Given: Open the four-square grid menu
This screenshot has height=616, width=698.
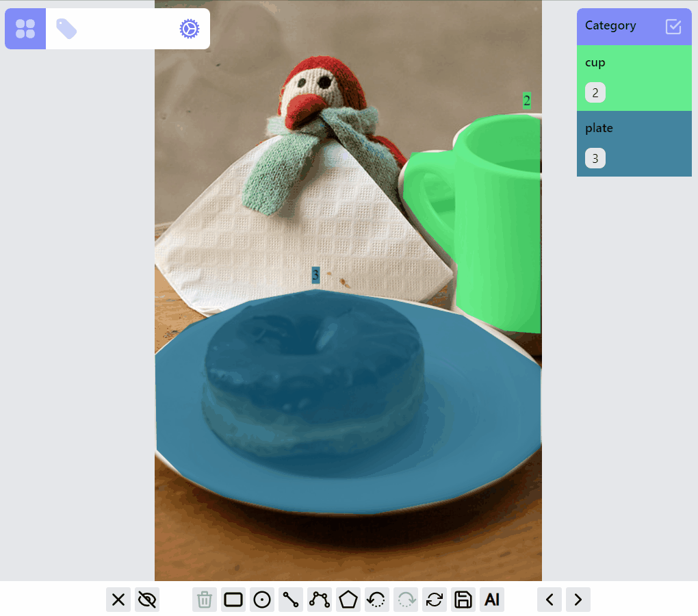Looking at the screenshot, I should coord(25,29).
